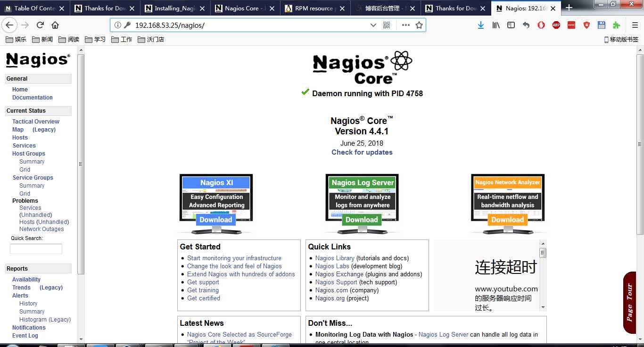Click the Check for updates link
The height and width of the screenshot is (347, 644).
pos(362,152)
